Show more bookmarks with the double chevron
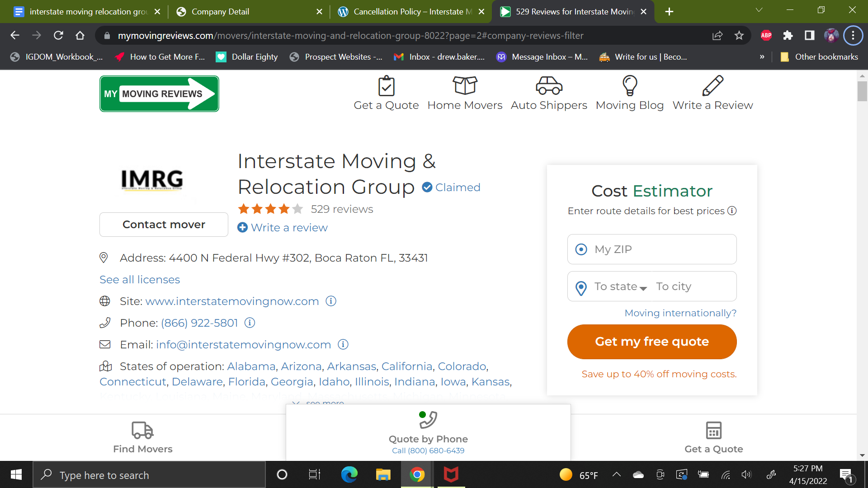 point(762,57)
